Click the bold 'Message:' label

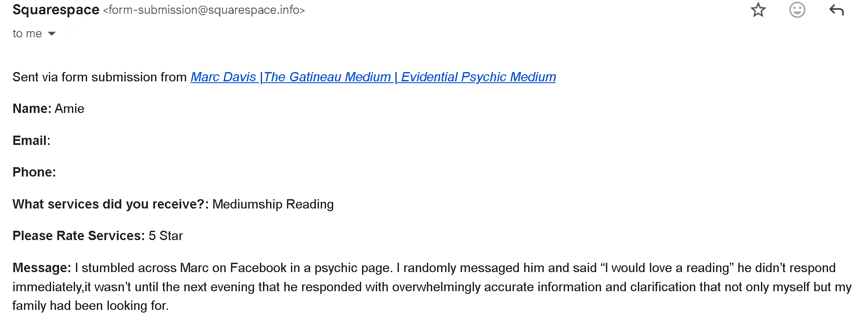click(42, 268)
